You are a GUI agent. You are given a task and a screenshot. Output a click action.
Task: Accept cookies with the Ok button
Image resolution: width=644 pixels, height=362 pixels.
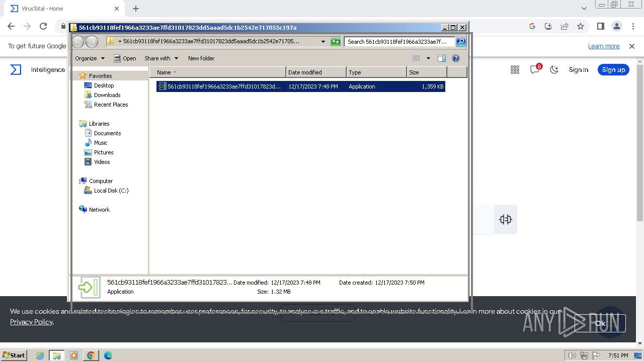[600, 323]
